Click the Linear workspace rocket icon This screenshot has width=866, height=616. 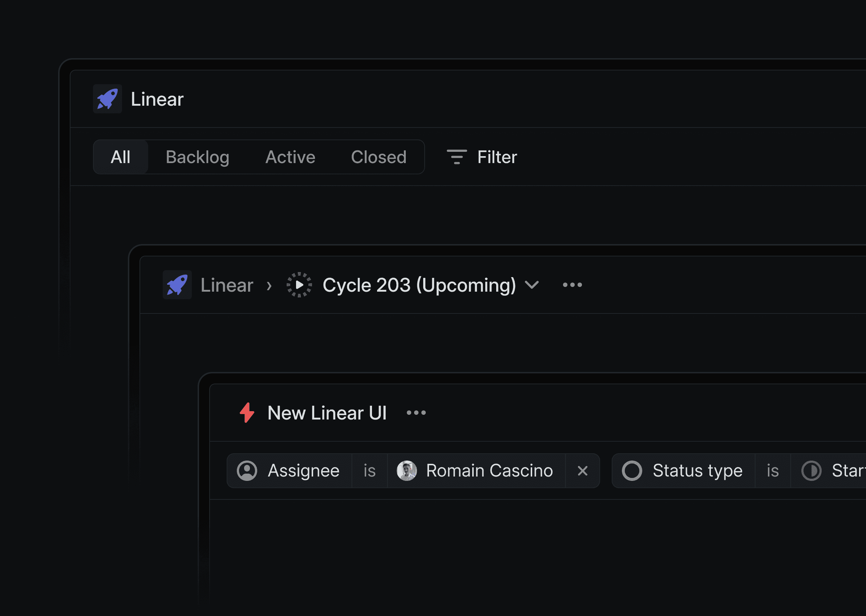pyautogui.click(x=108, y=99)
